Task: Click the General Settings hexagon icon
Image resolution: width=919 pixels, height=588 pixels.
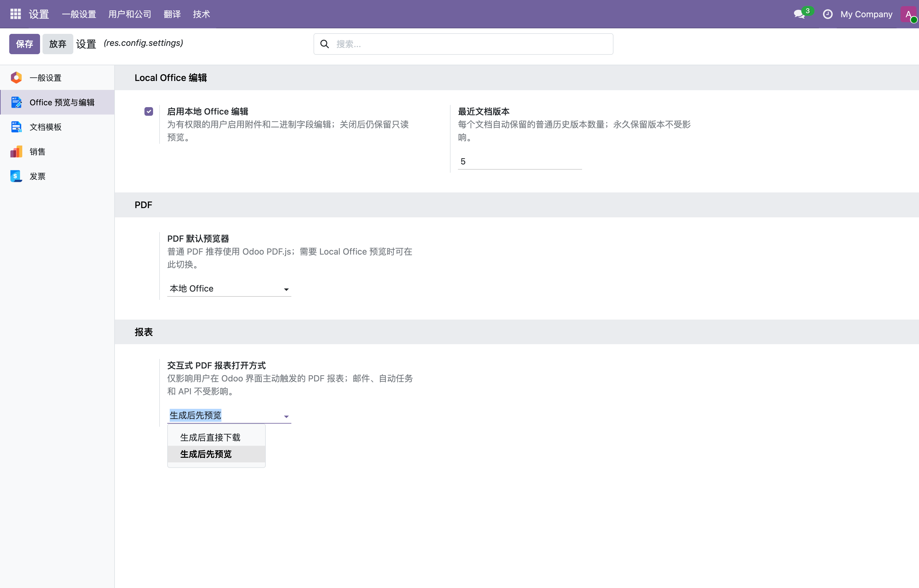Action: point(16,78)
